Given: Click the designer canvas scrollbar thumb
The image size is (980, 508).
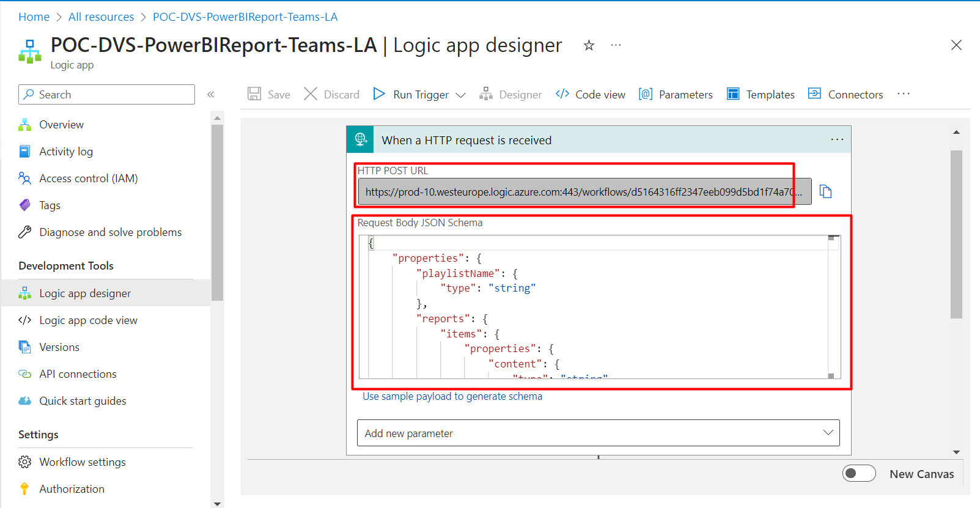Looking at the screenshot, I should pyautogui.click(x=956, y=234).
